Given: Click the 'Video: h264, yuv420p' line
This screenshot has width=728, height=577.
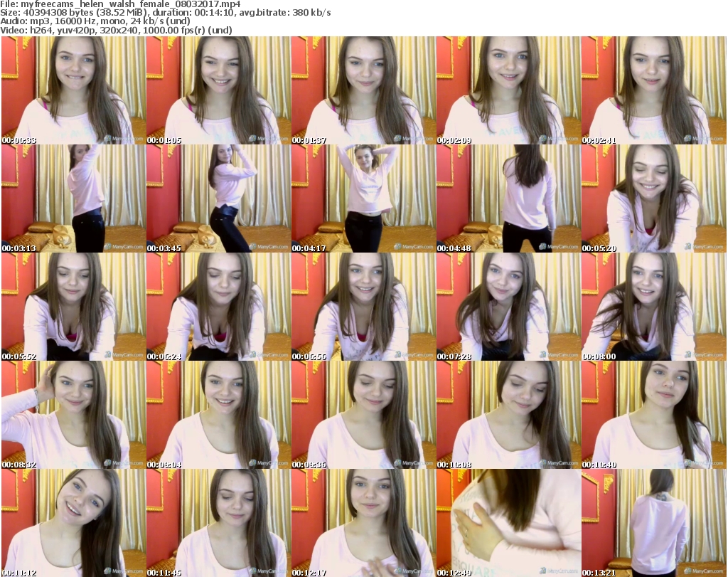Looking at the screenshot, I should (117, 30).
